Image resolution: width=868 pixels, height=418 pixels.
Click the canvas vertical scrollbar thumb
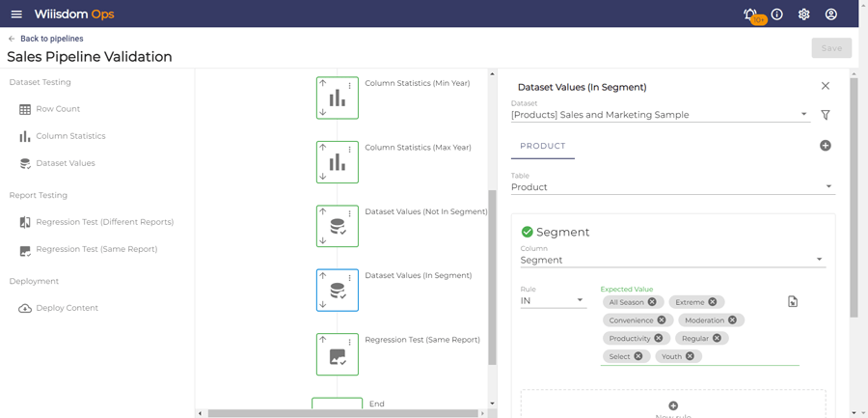click(492, 277)
